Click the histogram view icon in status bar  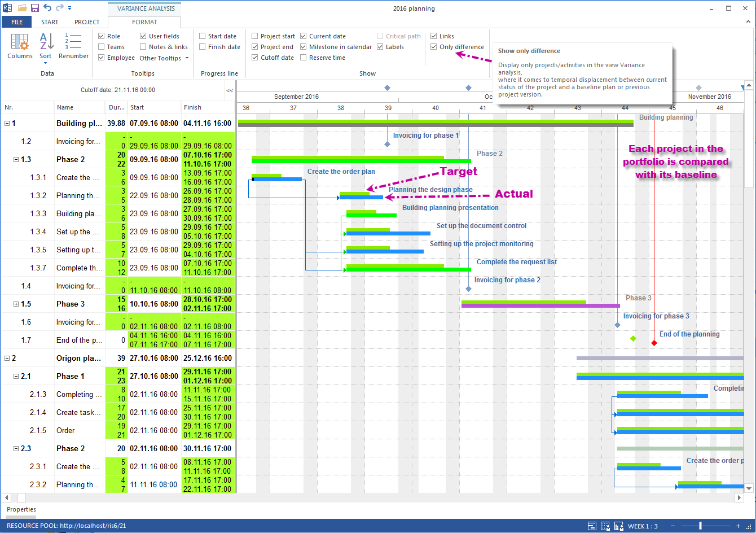619,526
